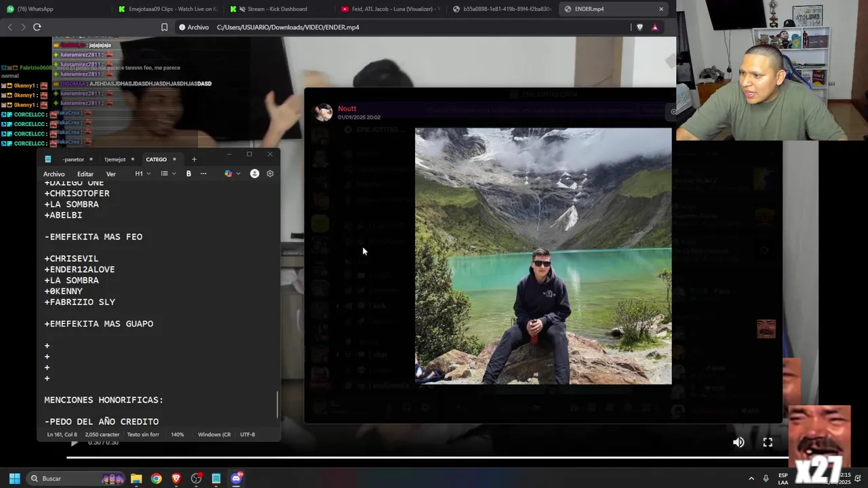
Task: Click the Ln 161, Col 8 status entry
Action: pos(62,434)
